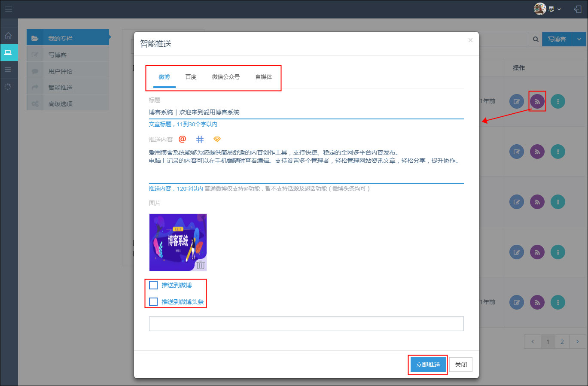The width and height of the screenshot is (588, 386).
Task: Check the 推送到微博 checkbox
Action: pyautogui.click(x=153, y=285)
